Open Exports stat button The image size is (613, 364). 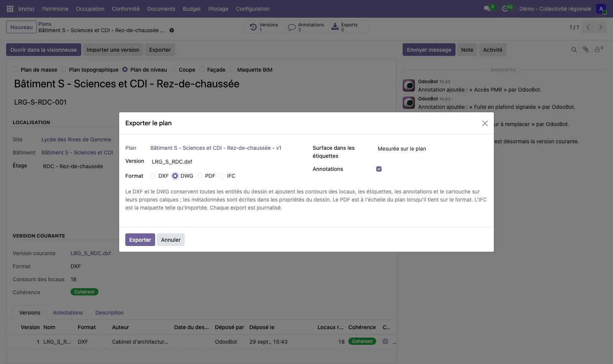pos(348,27)
